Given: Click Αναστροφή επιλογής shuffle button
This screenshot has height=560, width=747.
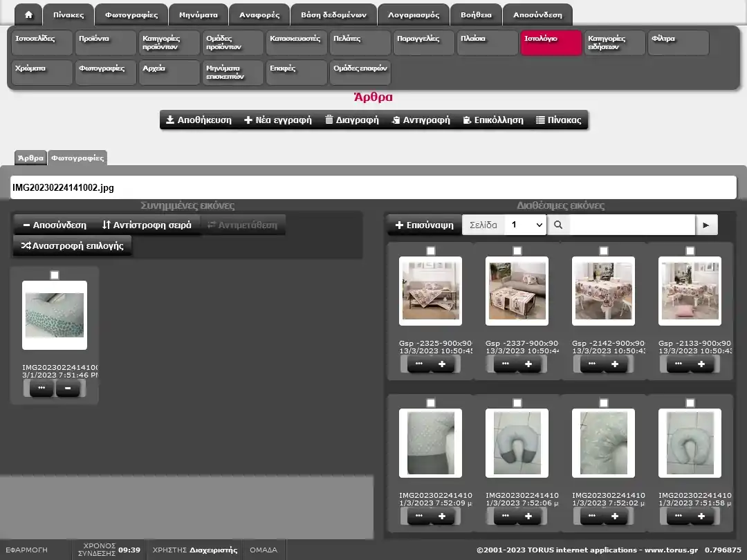Looking at the screenshot, I should tap(73, 245).
